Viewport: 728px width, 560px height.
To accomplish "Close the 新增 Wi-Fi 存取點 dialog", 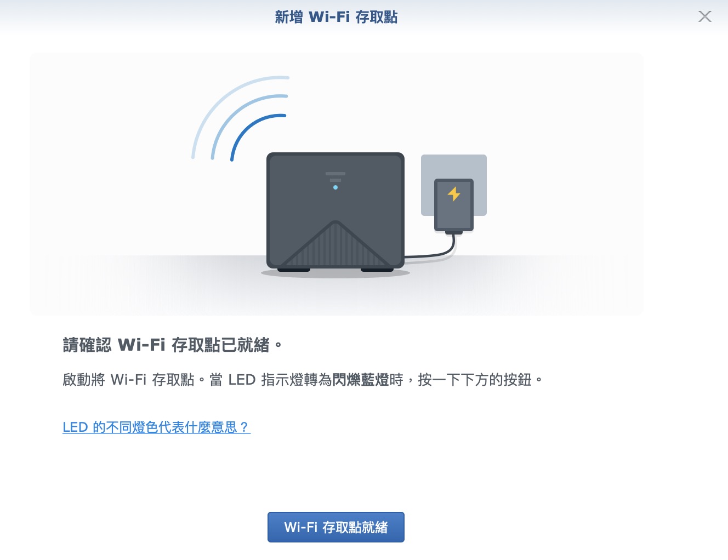I will 705,16.
